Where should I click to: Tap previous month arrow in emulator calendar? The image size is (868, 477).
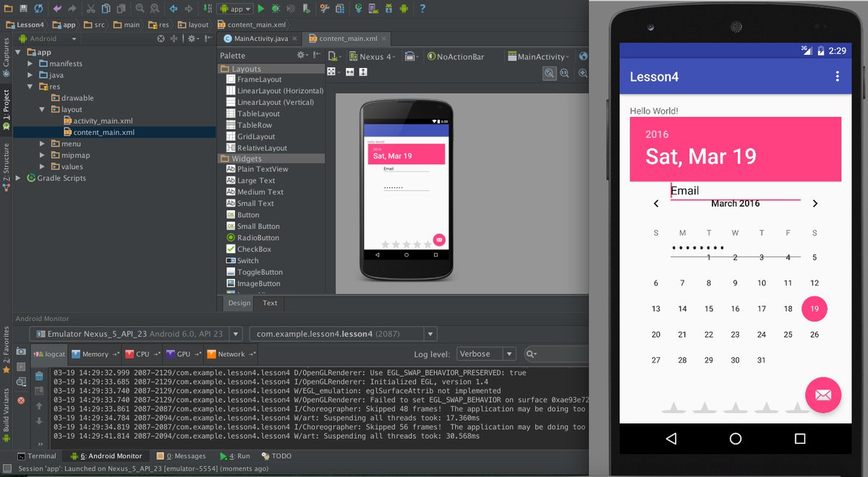click(656, 204)
